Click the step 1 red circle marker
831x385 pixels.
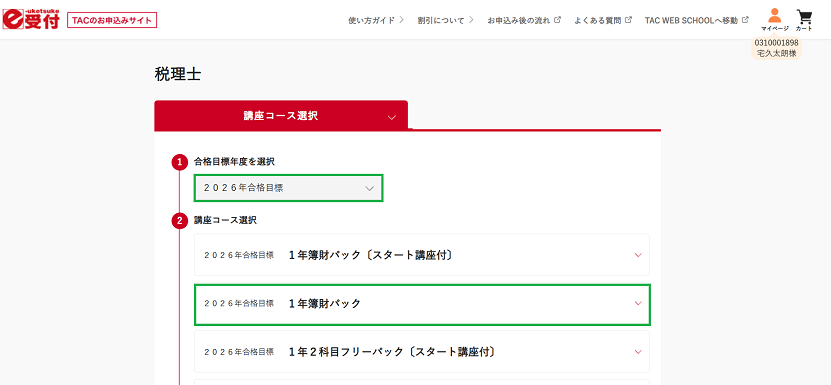180,162
